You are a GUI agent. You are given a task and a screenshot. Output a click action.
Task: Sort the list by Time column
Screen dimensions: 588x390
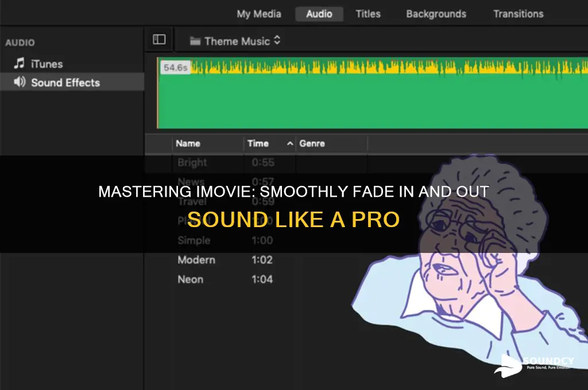point(258,143)
